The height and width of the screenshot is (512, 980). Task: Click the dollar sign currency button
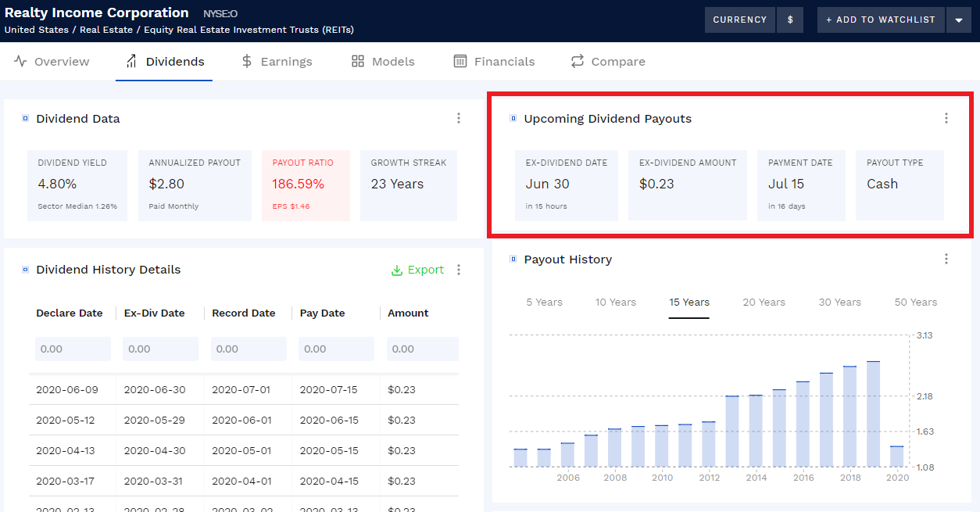(790, 20)
